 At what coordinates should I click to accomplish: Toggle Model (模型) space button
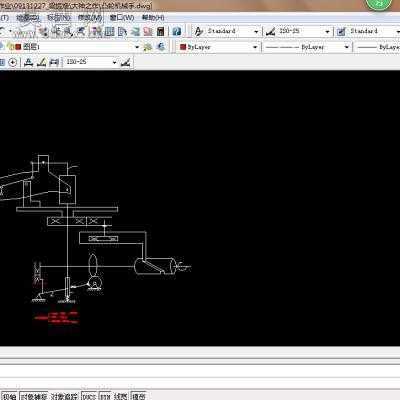point(138,396)
